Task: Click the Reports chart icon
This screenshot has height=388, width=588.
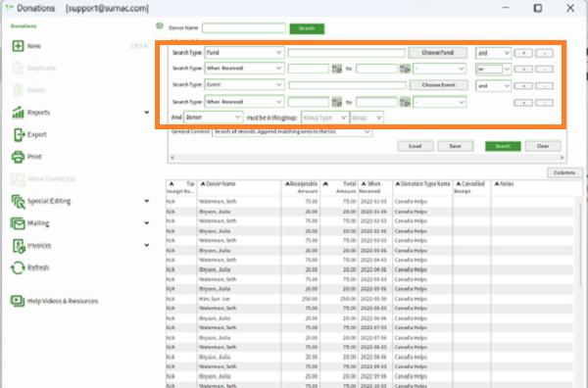Action: 18,112
